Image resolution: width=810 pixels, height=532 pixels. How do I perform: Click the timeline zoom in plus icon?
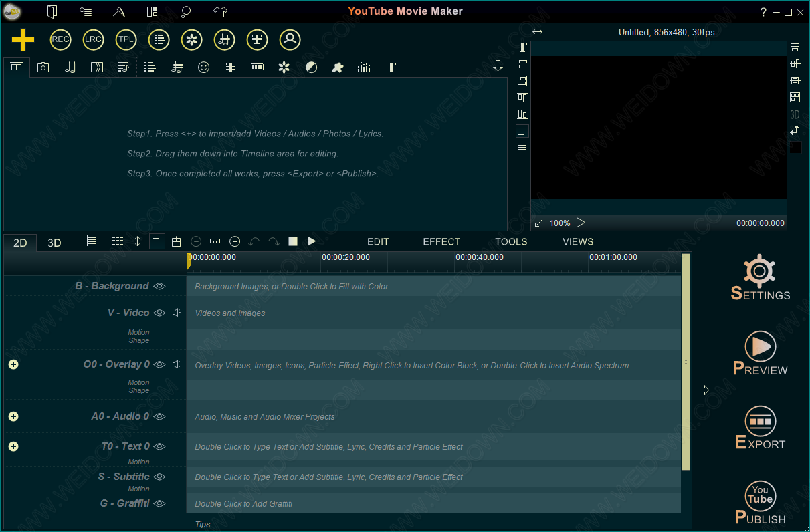235,241
